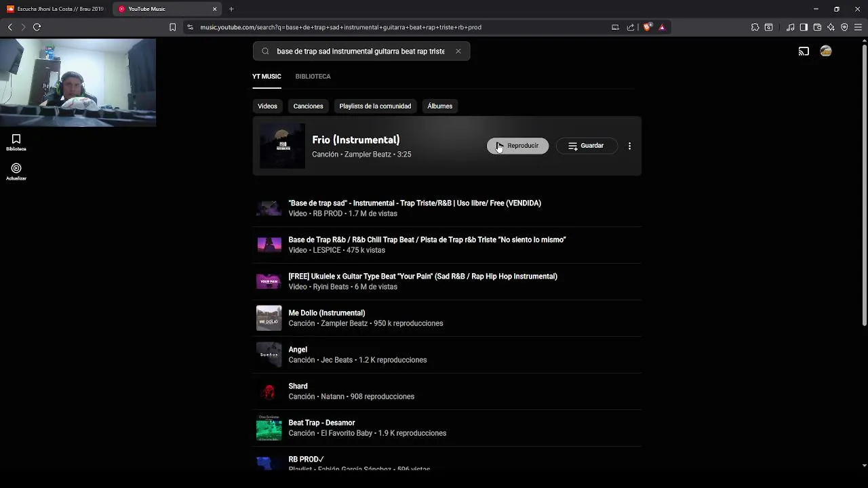Switch to the BIBLIOTECA results tab
The width and height of the screenshot is (868, 488).
[x=313, y=77]
